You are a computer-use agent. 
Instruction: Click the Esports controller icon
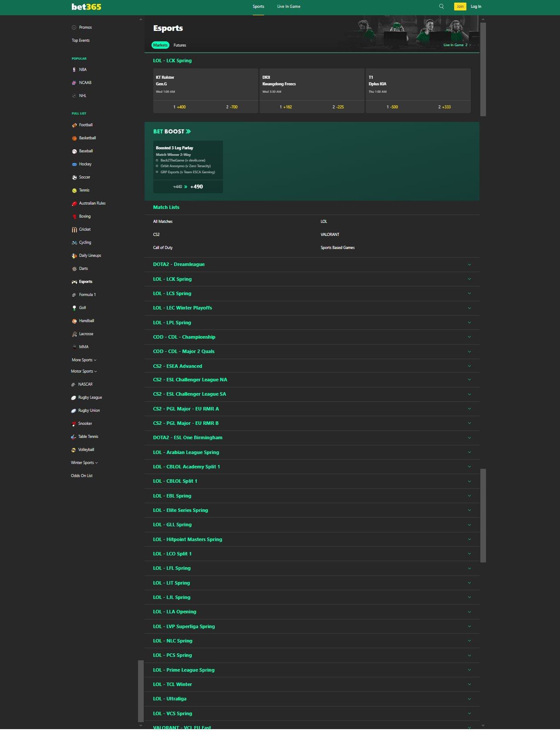[74, 282]
